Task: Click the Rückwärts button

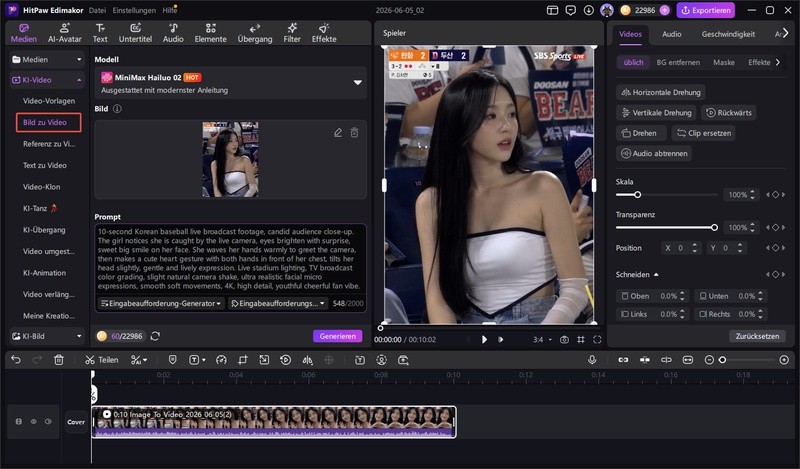Action: click(x=729, y=113)
